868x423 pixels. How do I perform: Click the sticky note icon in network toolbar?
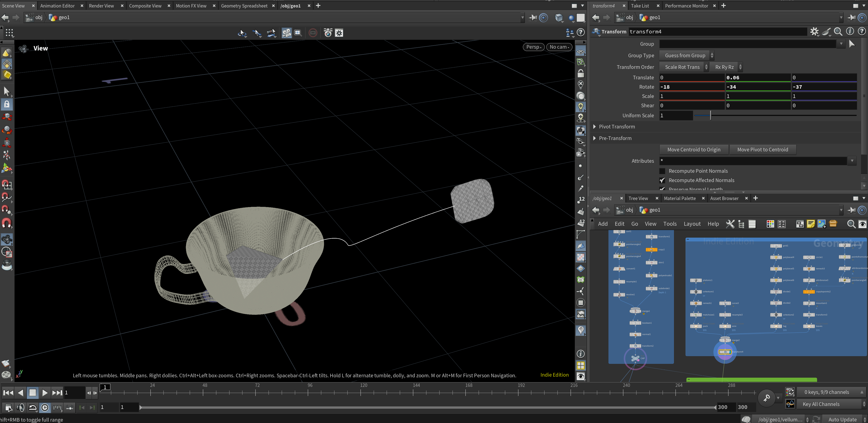point(811,224)
